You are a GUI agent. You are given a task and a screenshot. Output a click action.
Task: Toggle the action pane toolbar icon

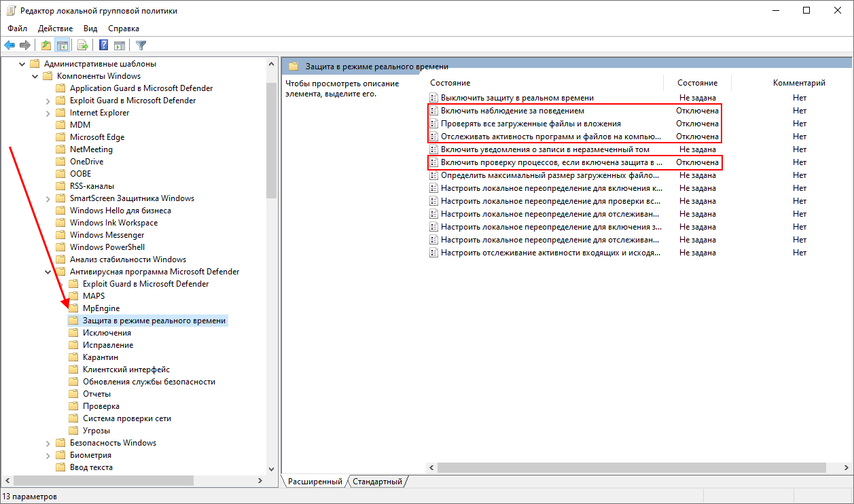pos(120,46)
